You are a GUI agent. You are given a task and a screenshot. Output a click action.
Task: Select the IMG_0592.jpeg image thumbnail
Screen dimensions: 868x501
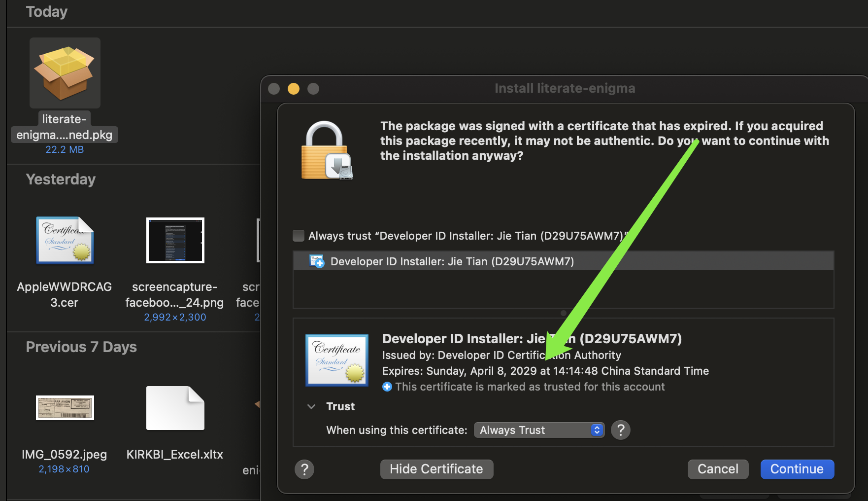[x=65, y=408]
